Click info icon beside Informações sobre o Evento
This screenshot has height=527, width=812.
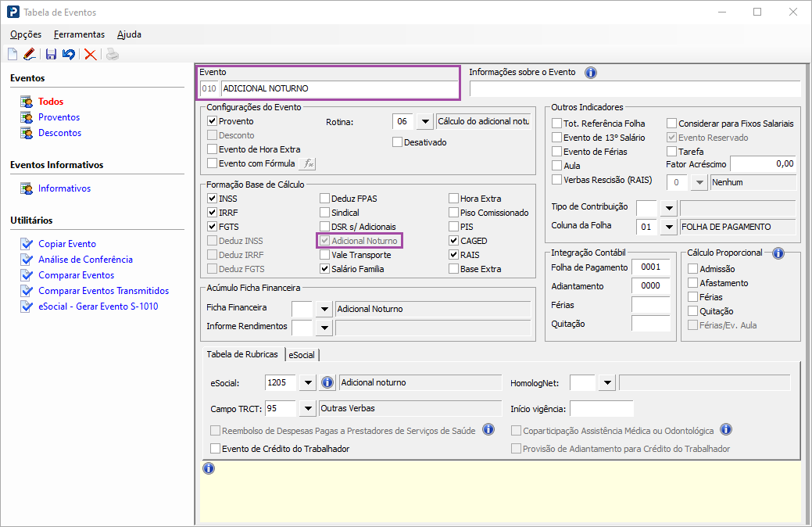(591, 73)
